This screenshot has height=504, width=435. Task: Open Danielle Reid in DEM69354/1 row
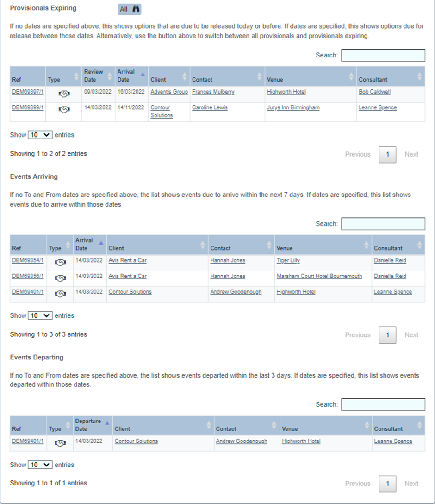pos(390,260)
